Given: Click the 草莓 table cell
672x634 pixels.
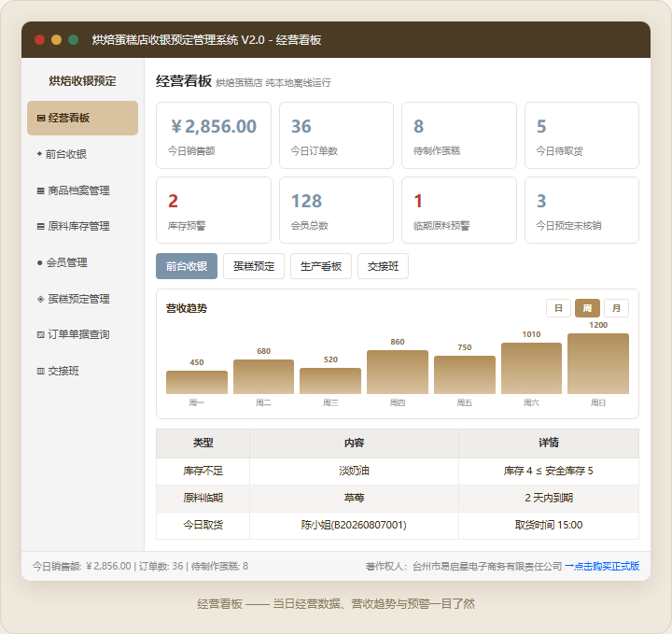Looking at the screenshot, I should (354, 498).
